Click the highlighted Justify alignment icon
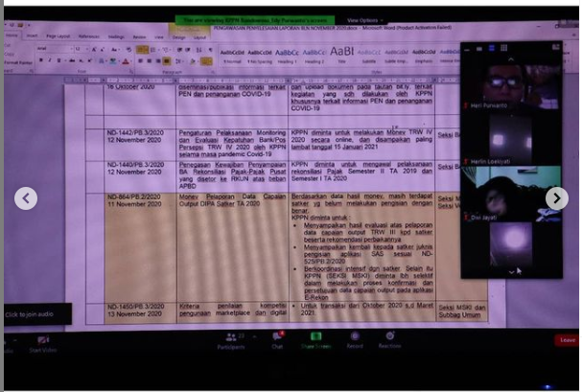This screenshot has height=392, width=582. click(x=167, y=61)
